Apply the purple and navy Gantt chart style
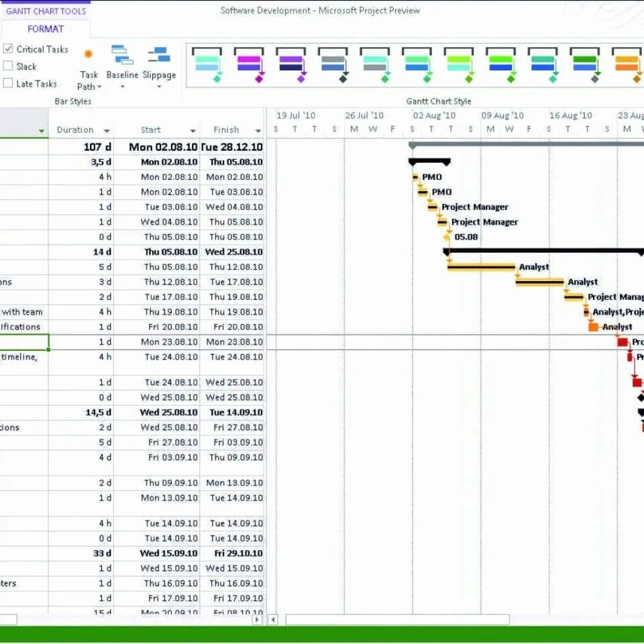The height and width of the screenshot is (644, 644). (x=290, y=65)
